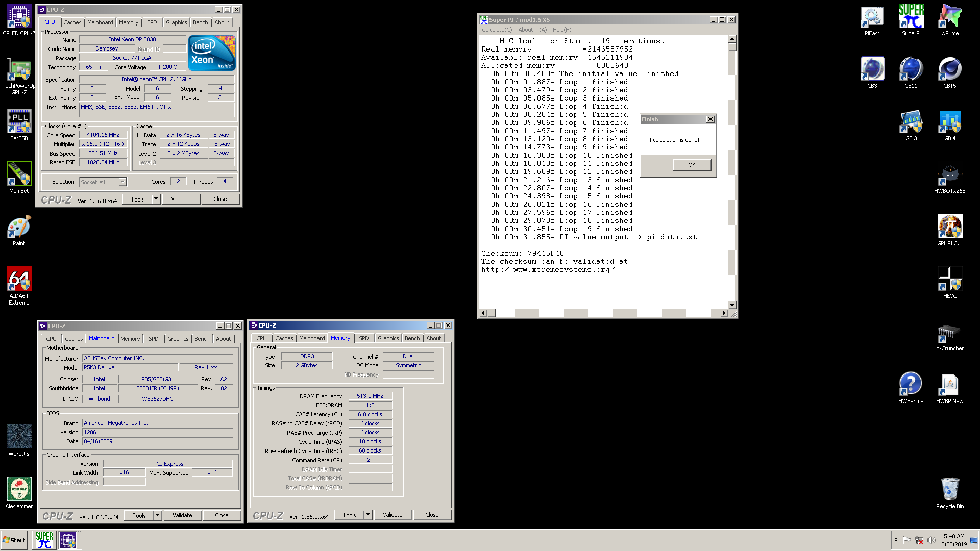Click Close in the Mainboard CPU-Z window

tap(222, 515)
